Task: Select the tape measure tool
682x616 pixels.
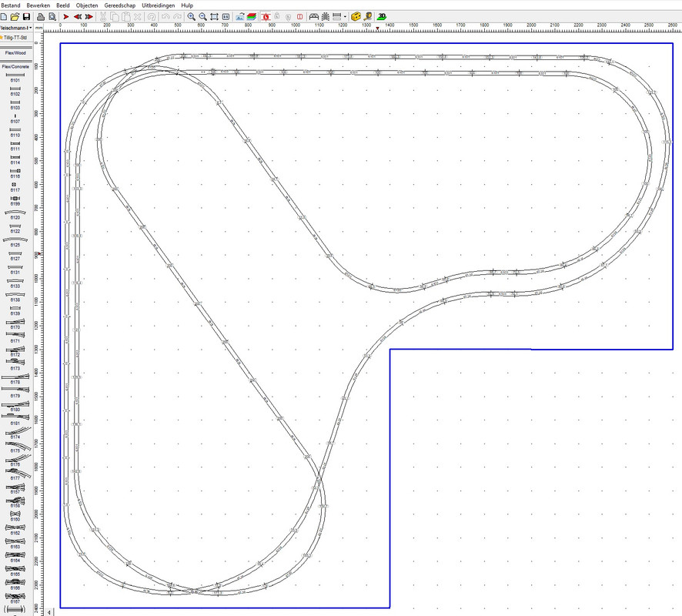Action: pos(367,16)
